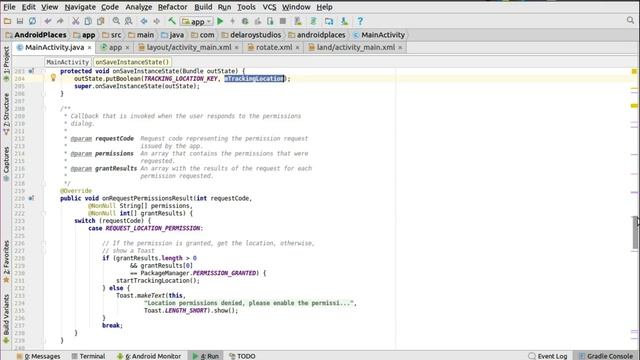Collapse the onRequestPermissionsResult fold on line 222

point(44,213)
